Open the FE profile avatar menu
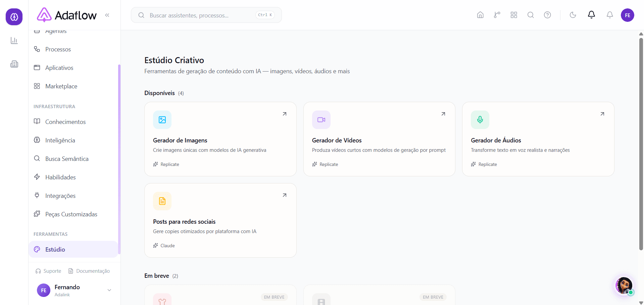The image size is (644, 305). [628, 15]
